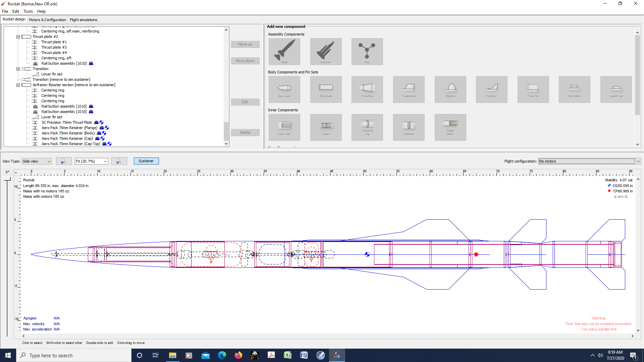Open the View Type dropdown

coord(36,161)
